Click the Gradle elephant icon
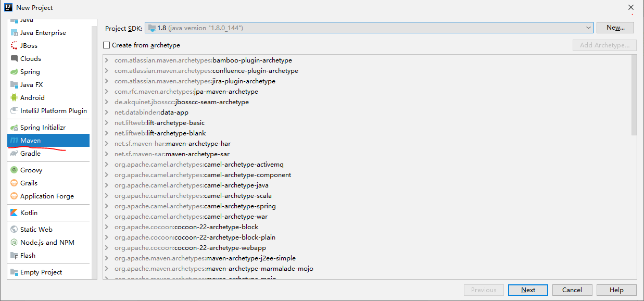This screenshot has height=301, width=644. pos(14,154)
